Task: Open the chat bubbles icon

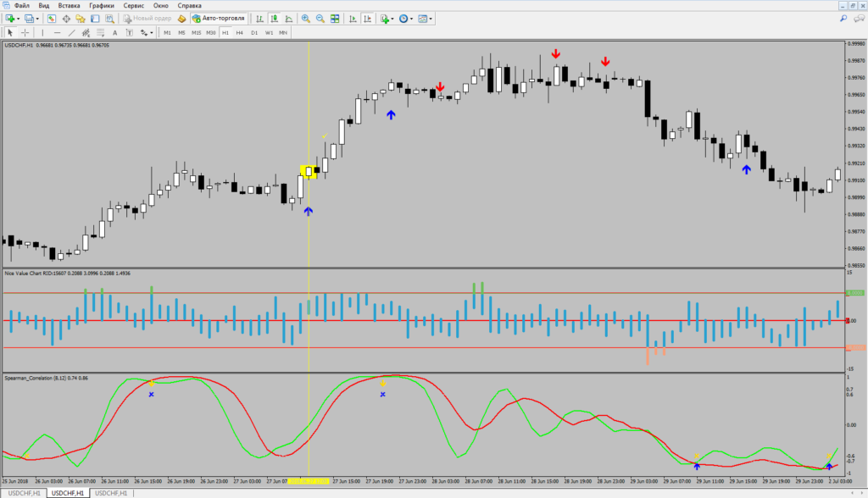Action: pos(859,19)
